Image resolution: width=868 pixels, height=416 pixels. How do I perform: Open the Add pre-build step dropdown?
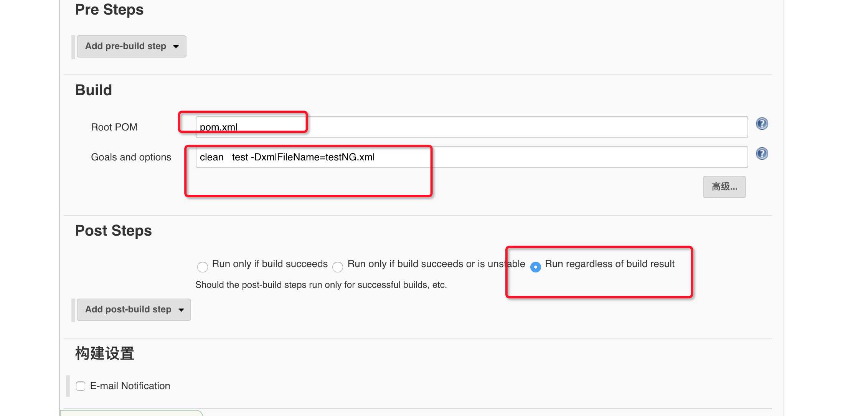click(x=131, y=46)
